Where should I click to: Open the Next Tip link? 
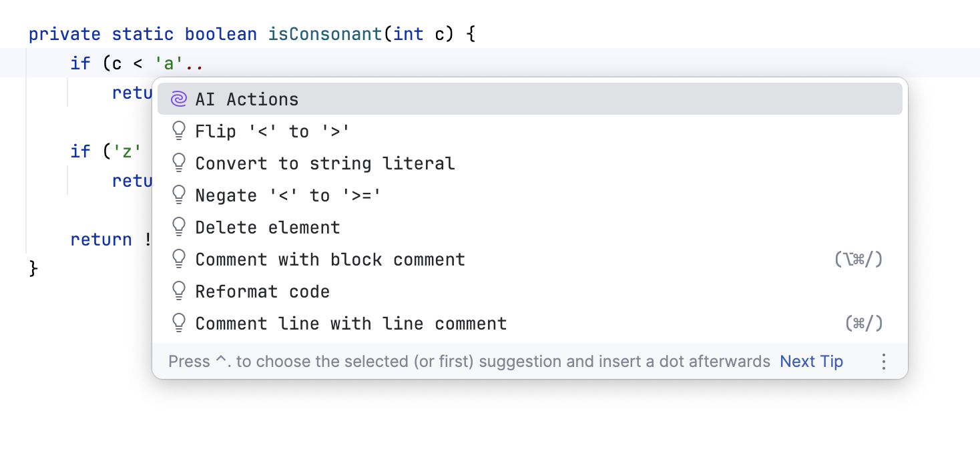[x=810, y=361]
